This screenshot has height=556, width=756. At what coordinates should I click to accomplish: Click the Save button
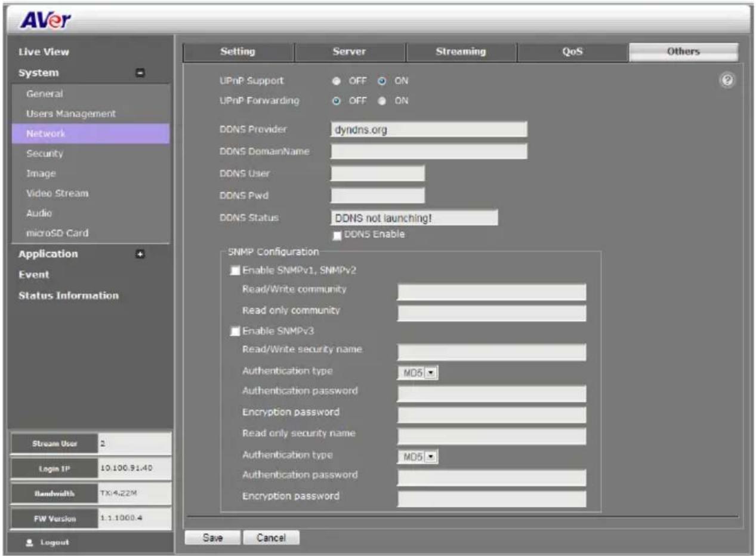(212, 537)
